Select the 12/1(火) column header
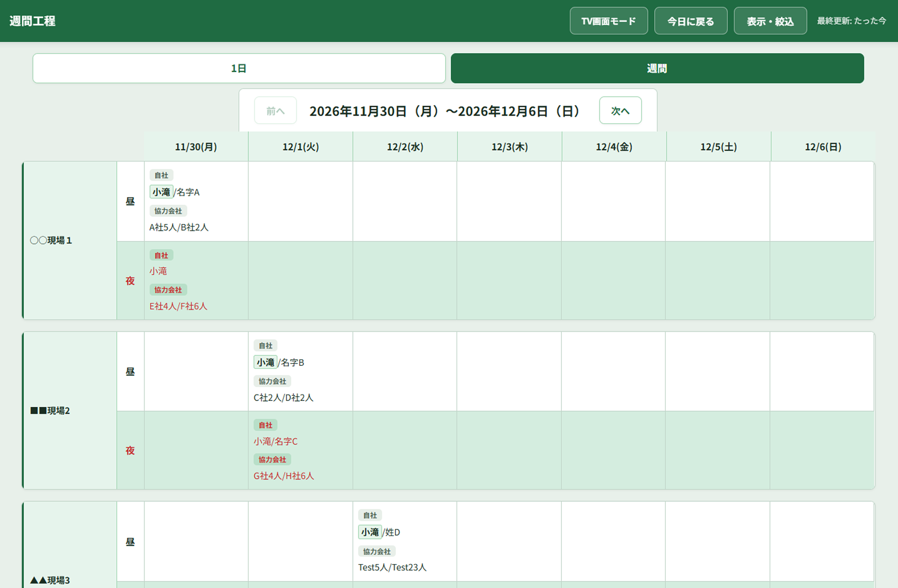The image size is (898, 588). [x=300, y=147]
